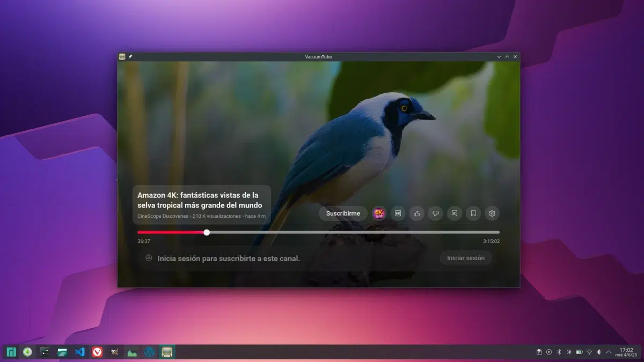This screenshot has height=362, width=644.
Task: Select the active VacuumTube taskbar entry
Action: (167, 352)
